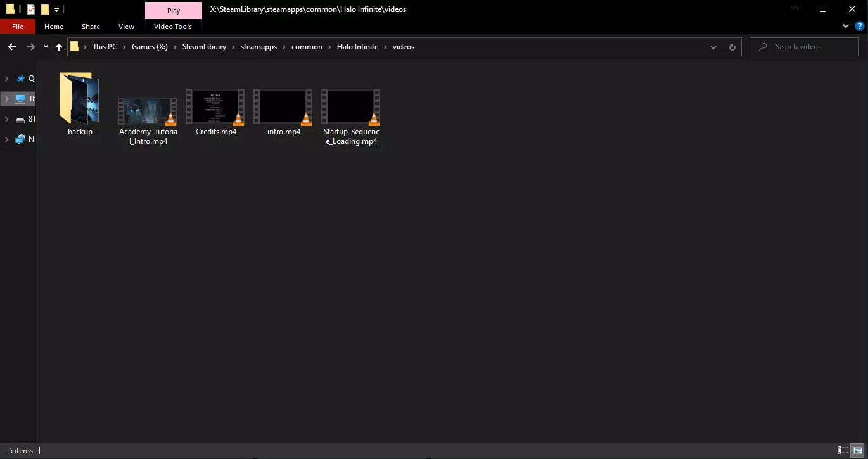Expand the Network tree node
Viewport: 868px width, 459px height.
pos(6,139)
